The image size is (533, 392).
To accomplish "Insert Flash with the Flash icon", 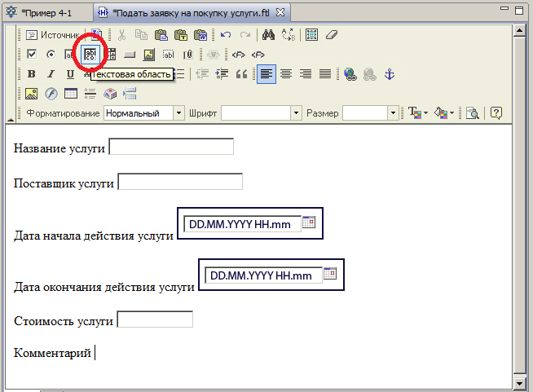I will [x=51, y=94].
